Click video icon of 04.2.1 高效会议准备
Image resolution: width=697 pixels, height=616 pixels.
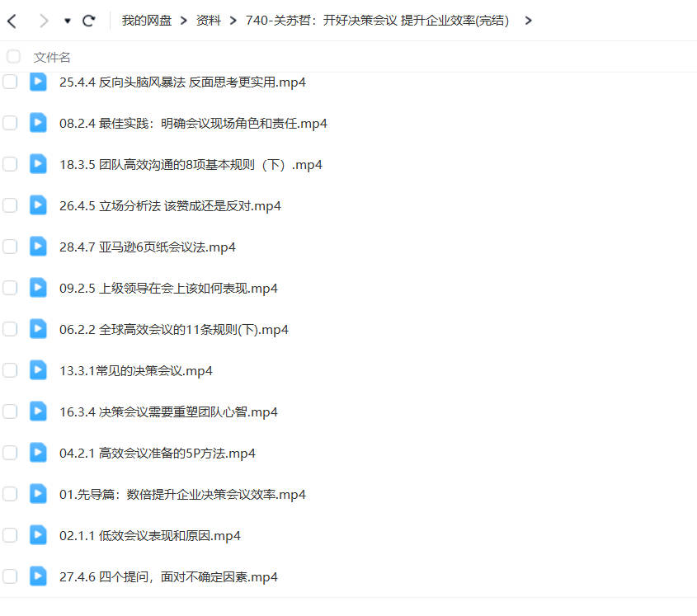pyautogui.click(x=38, y=453)
